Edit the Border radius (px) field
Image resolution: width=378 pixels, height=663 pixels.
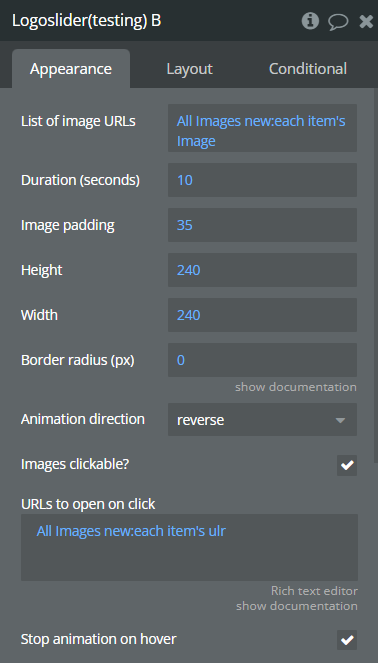click(x=262, y=360)
